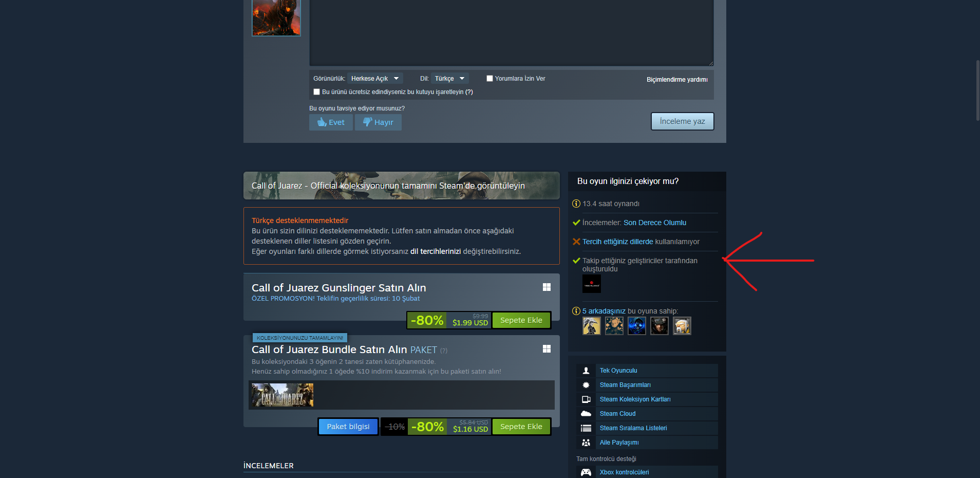Add Gunslinger to cart with Sepete Ekle
This screenshot has height=478, width=980.
click(521, 320)
